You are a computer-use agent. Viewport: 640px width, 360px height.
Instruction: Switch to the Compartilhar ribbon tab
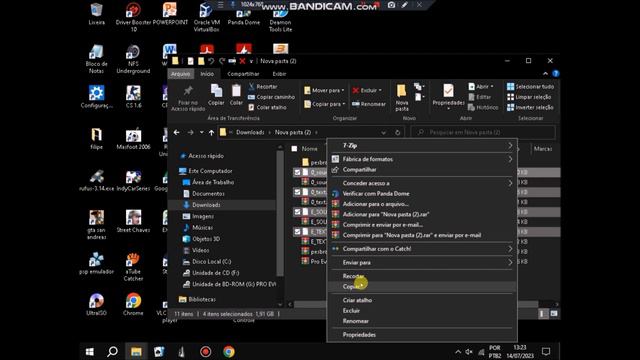coord(243,74)
